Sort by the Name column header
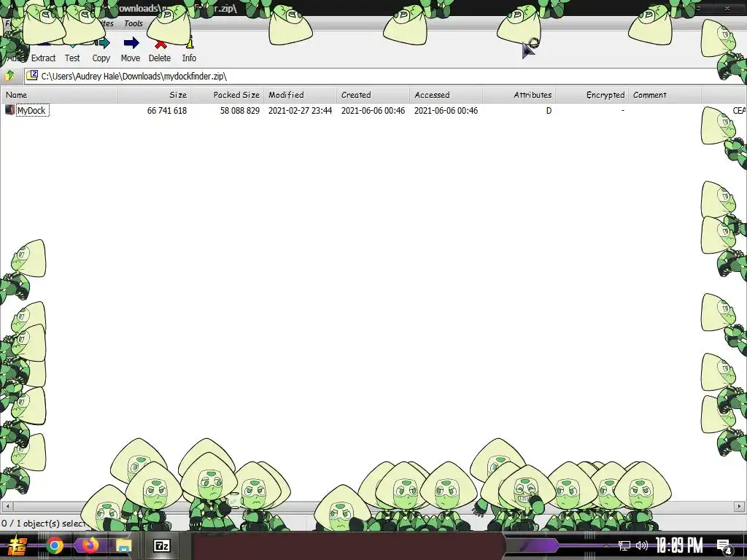The height and width of the screenshot is (560, 747). pos(59,95)
